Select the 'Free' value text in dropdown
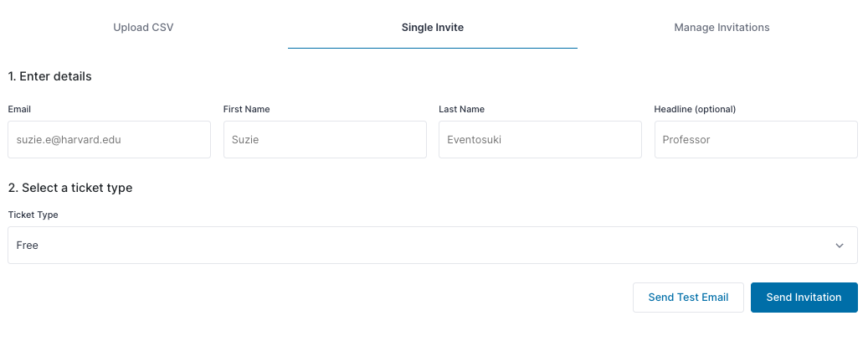The height and width of the screenshot is (352, 868). [x=27, y=245]
